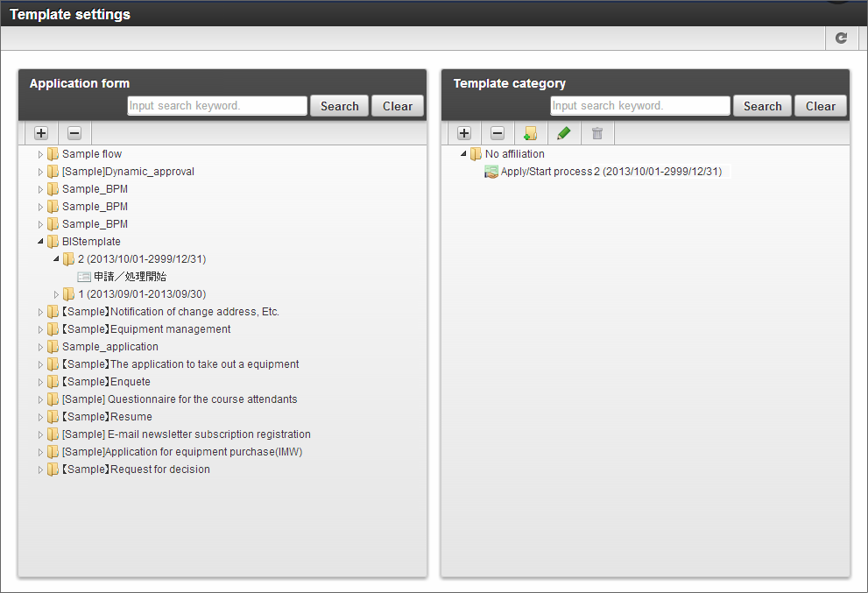The image size is (868, 593).
Task: Click Search in Template category panel
Action: (x=762, y=106)
